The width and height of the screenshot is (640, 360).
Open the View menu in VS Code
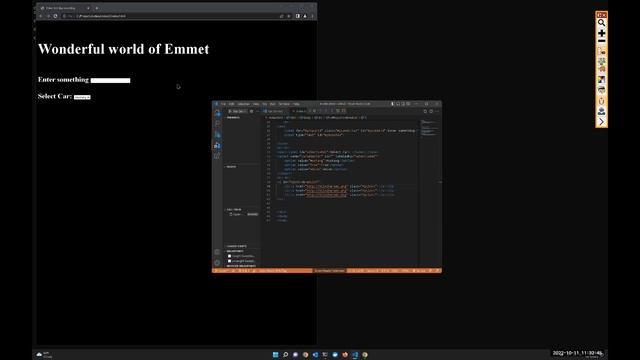click(256, 104)
